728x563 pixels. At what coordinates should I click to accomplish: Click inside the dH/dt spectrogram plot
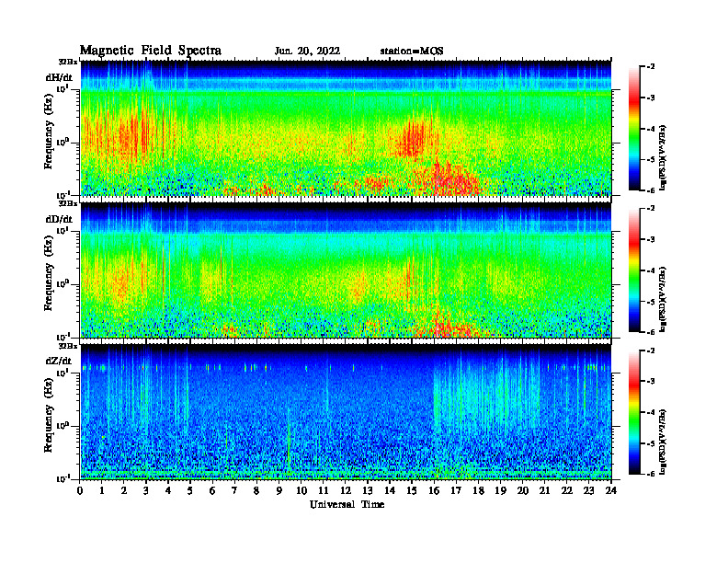coord(346,128)
